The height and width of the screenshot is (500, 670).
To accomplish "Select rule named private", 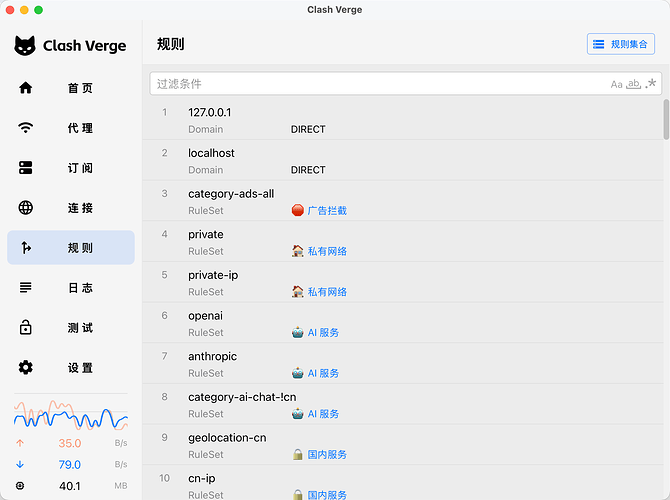I will click(x=403, y=241).
